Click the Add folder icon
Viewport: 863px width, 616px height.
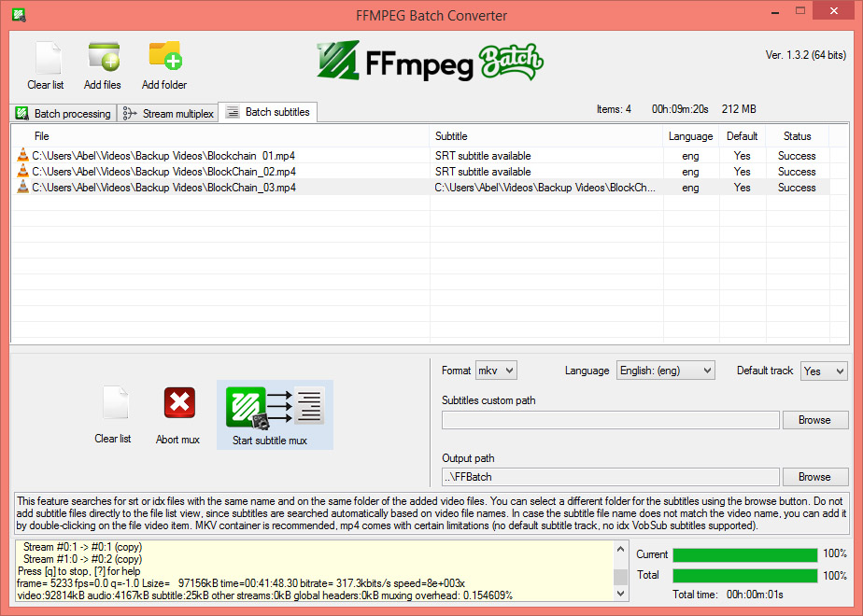[x=165, y=56]
